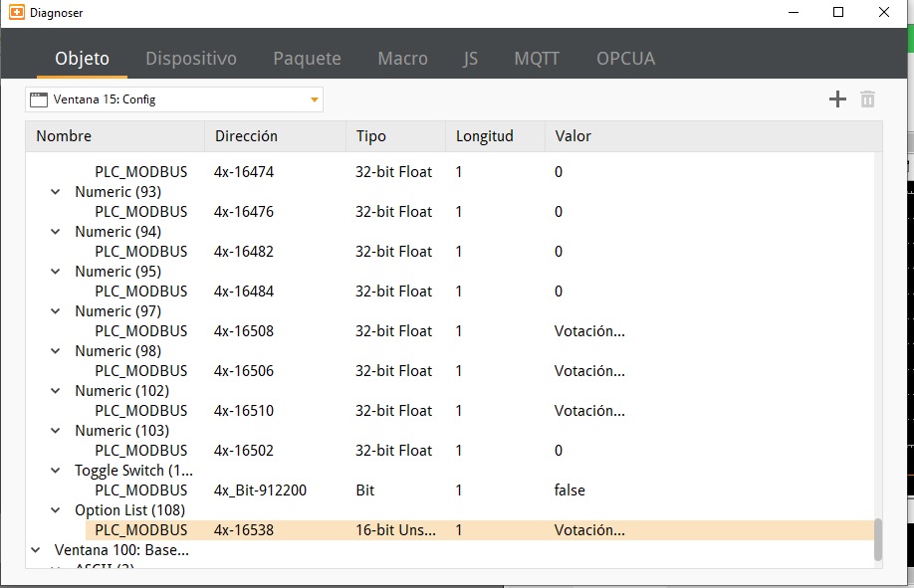This screenshot has width=914, height=588.
Task: Click the vertical scrollbar thumb of the list
Action: tap(878, 539)
